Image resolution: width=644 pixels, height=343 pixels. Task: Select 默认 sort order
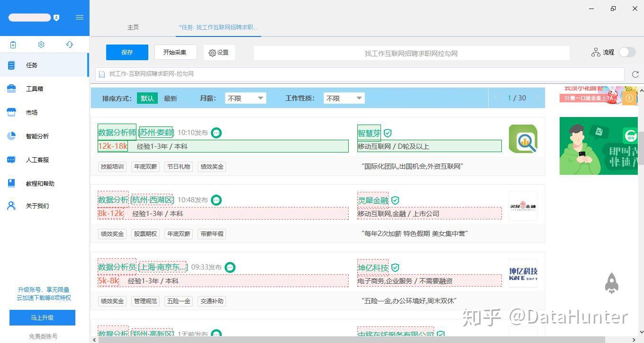147,98
